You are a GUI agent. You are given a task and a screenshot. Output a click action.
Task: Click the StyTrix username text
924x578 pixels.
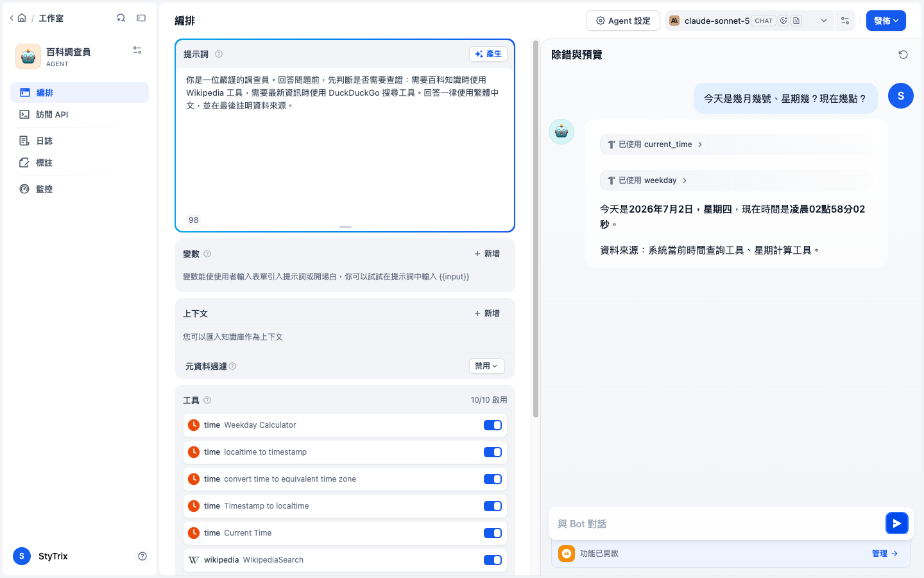click(x=53, y=556)
